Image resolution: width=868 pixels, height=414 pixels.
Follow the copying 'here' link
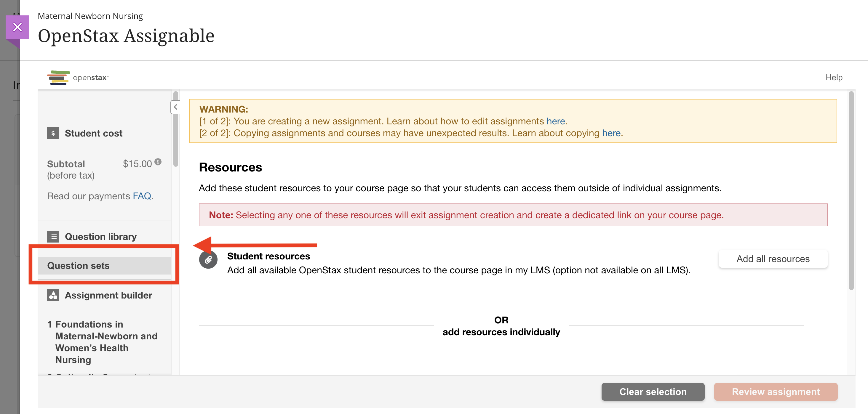[x=611, y=133]
